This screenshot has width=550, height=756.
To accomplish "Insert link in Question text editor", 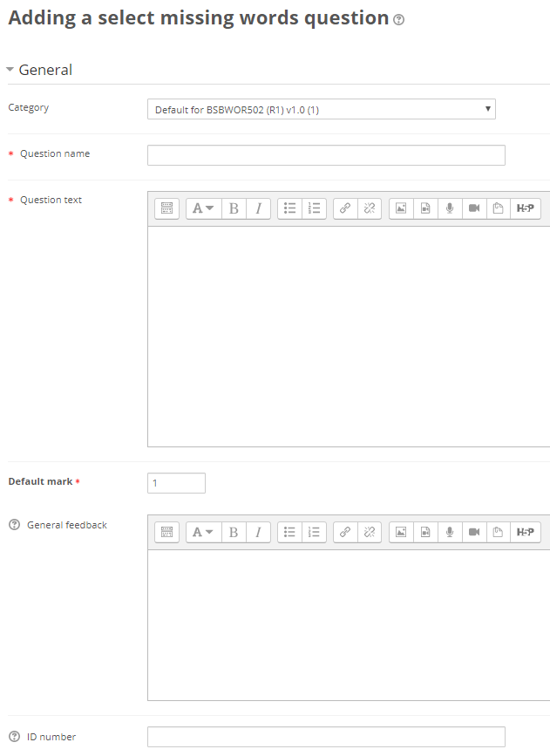I will [x=345, y=208].
